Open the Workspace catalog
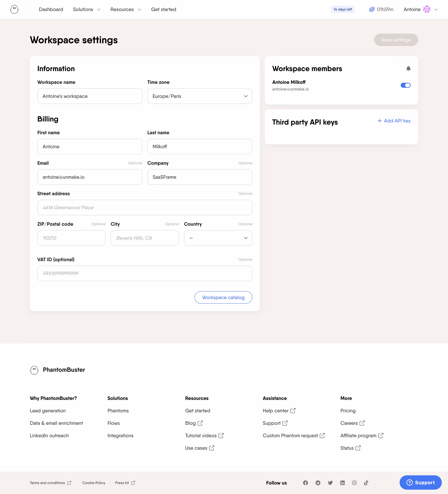Image resolution: width=448 pixels, height=494 pixels. [x=223, y=297]
